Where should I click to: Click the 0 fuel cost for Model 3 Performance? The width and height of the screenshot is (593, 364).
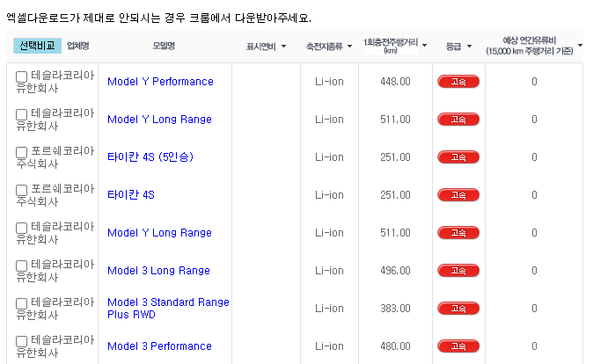pyautogui.click(x=534, y=346)
